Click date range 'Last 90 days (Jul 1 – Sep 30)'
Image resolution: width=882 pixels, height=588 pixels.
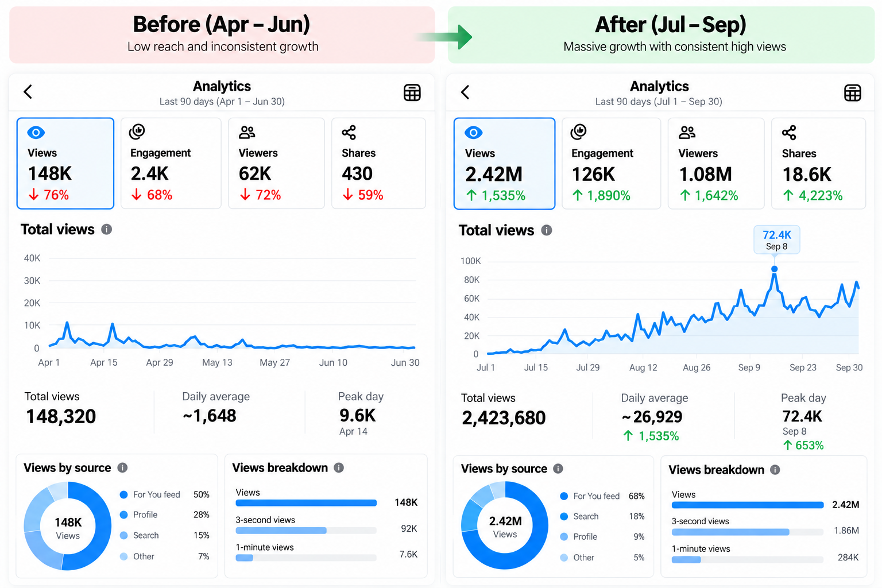tap(659, 102)
